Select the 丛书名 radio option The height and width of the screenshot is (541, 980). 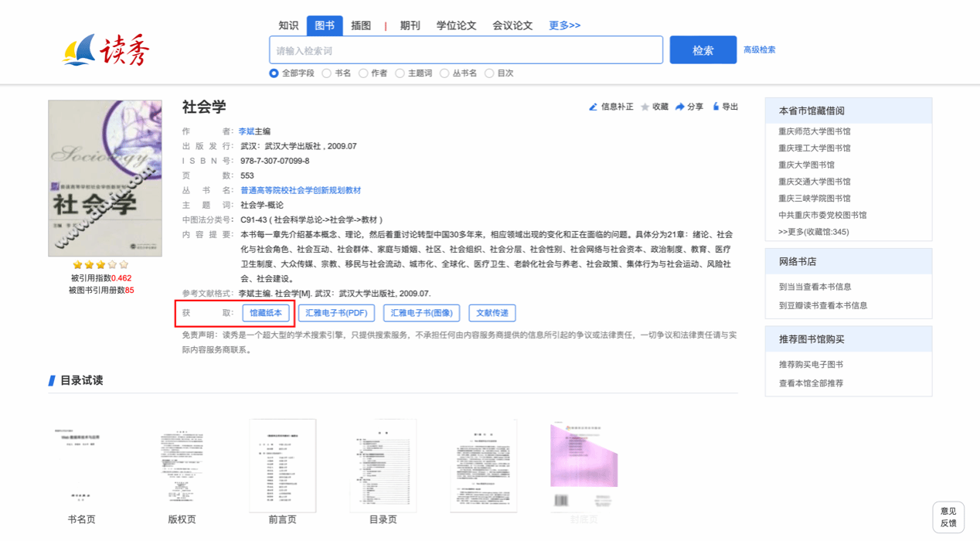tap(444, 73)
